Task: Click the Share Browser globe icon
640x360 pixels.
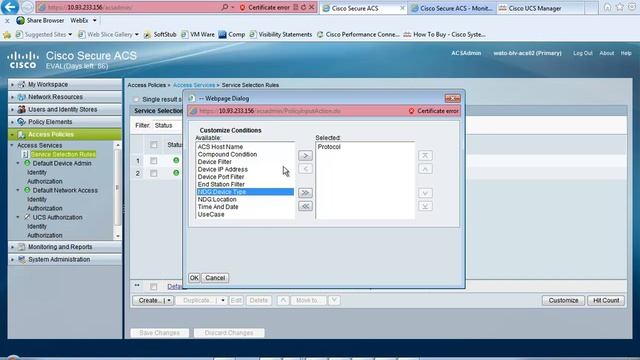Action: click(x=20, y=20)
